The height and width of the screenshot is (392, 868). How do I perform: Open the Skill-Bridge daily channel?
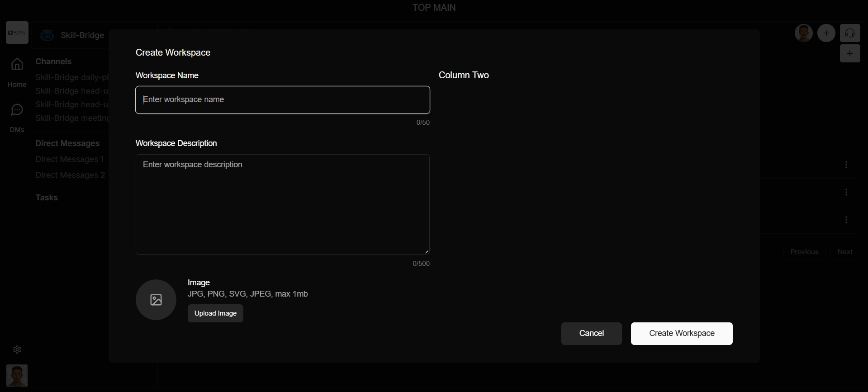tap(72, 77)
